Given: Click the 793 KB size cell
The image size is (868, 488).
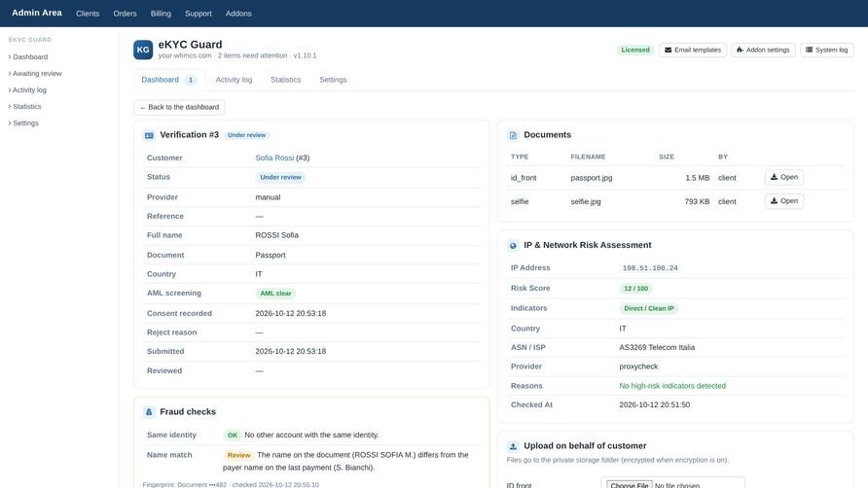Looking at the screenshot, I should (697, 201).
